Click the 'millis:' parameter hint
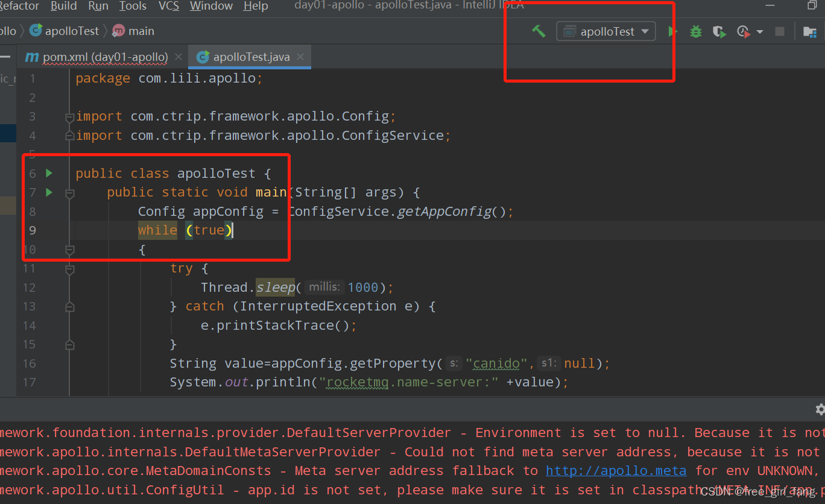Viewport: 825px width, 504px height. tap(324, 287)
